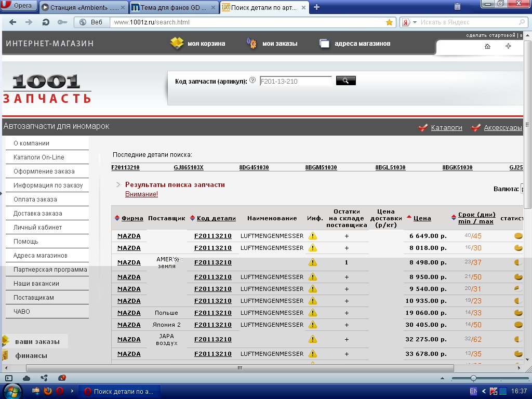The height and width of the screenshot is (399, 532).
Task: Open the Валюта currency dropdown
Action: tap(522, 189)
